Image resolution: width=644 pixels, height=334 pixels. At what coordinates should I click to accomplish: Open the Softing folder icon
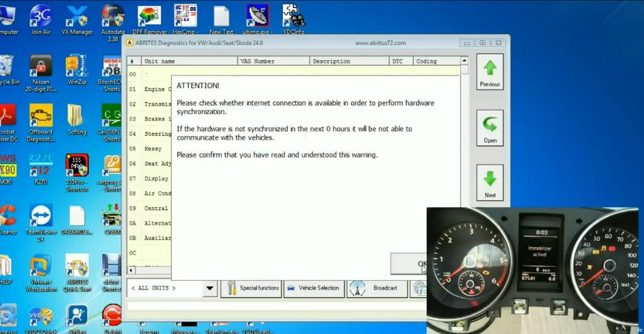[77, 120]
